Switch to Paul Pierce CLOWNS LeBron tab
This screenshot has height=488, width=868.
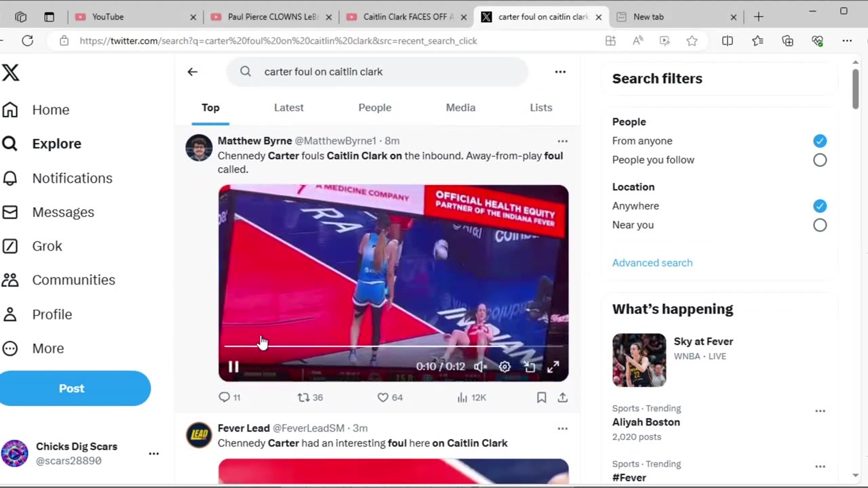pos(271,17)
